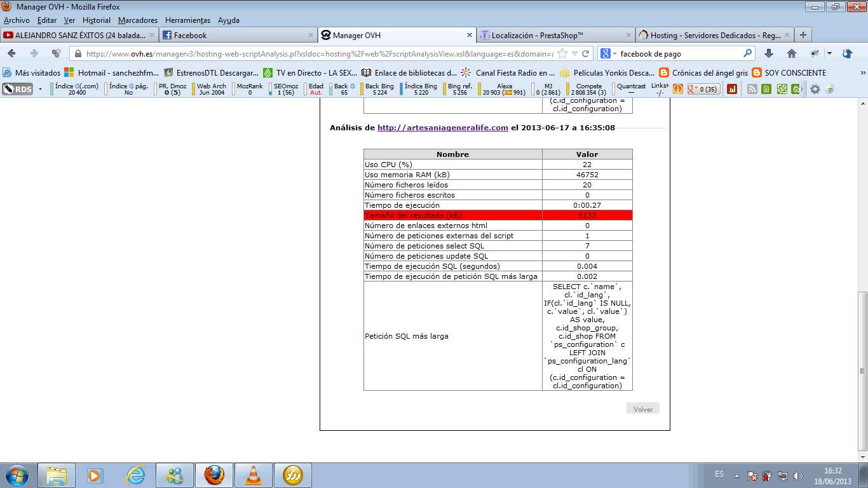868x488 pixels.
Task: Open the Downloads arrow button
Action: tap(768, 53)
